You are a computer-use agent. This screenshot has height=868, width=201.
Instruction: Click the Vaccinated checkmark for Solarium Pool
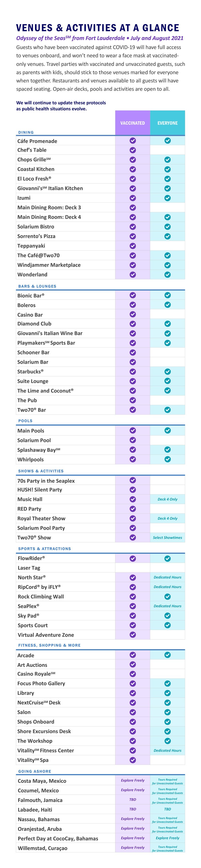pyautogui.click(x=133, y=440)
